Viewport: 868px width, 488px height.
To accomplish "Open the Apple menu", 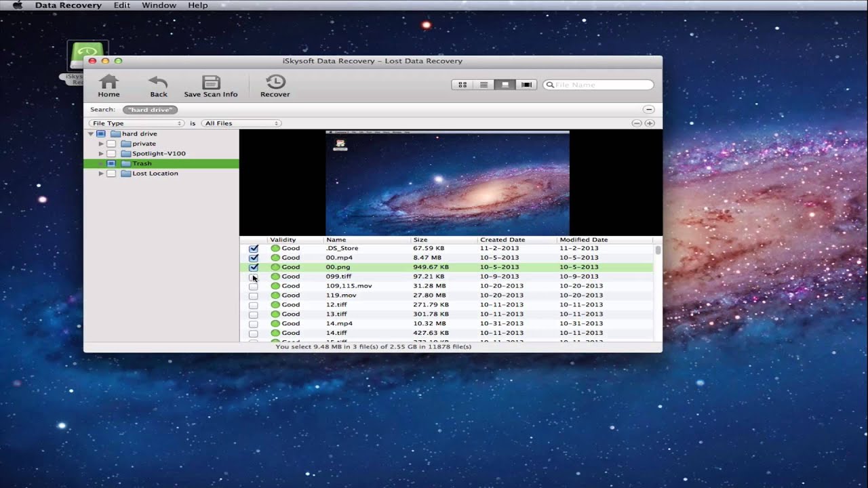I will click(18, 5).
